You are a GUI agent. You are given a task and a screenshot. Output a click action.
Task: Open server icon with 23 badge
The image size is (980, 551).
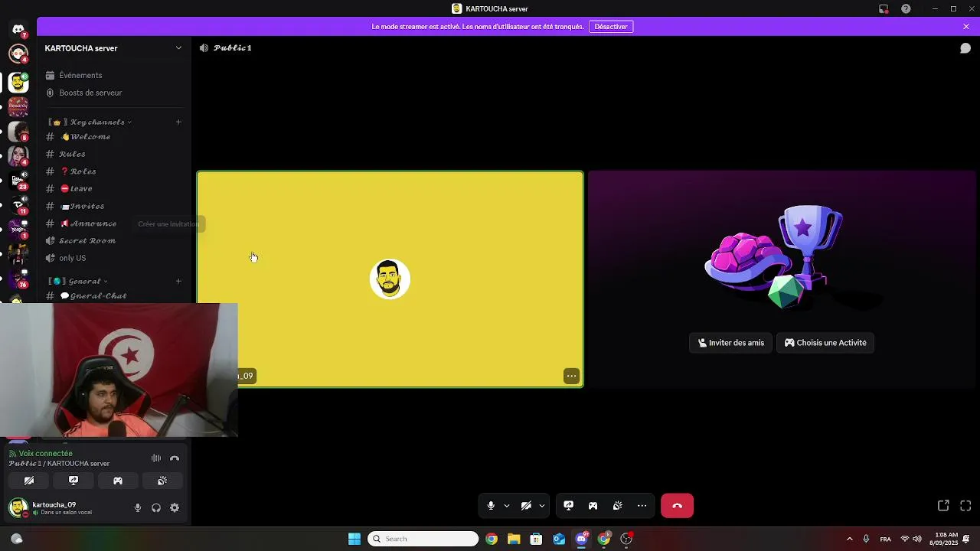click(18, 181)
